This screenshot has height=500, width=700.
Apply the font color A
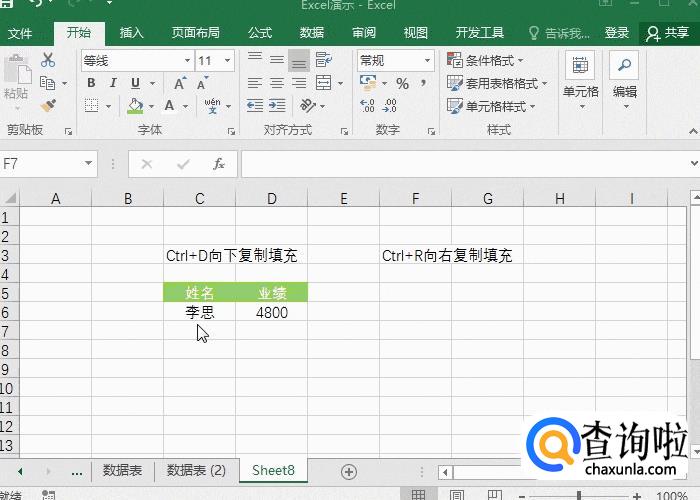click(x=169, y=106)
